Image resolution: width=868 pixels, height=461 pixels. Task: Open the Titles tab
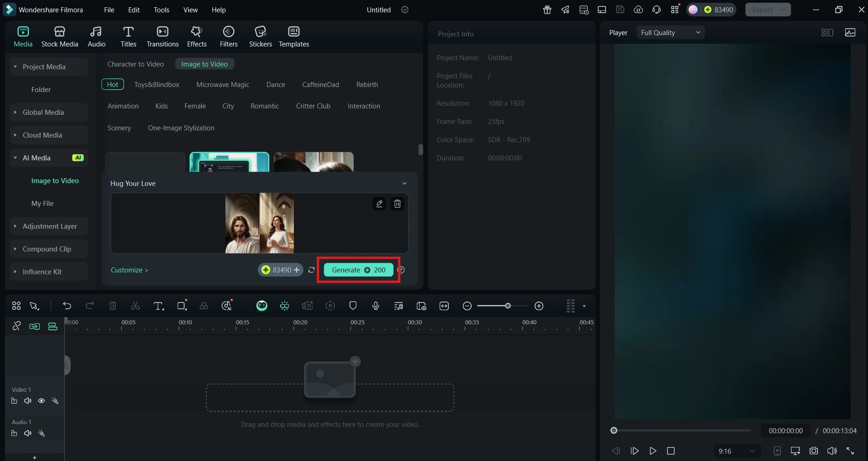point(128,37)
